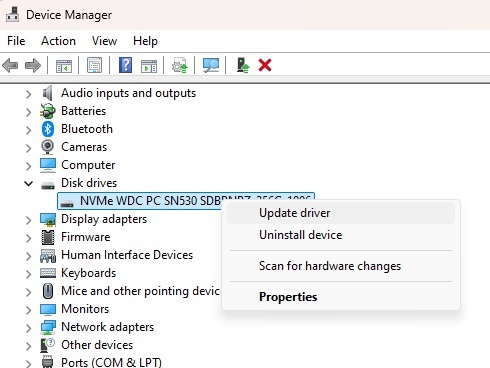Expand the Keyboards chevron
This screenshot has height=368, width=490.
[28, 274]
